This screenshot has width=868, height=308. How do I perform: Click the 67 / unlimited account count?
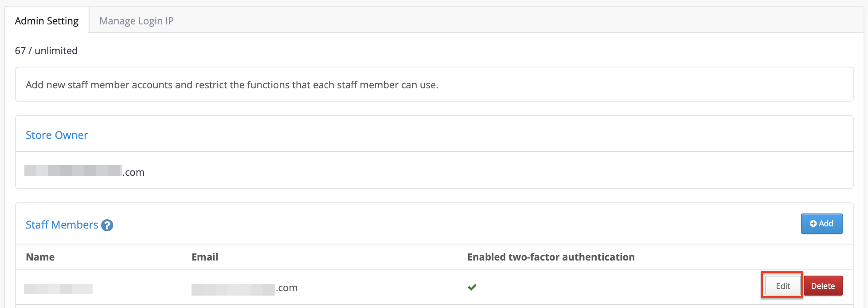pos(46,51)
